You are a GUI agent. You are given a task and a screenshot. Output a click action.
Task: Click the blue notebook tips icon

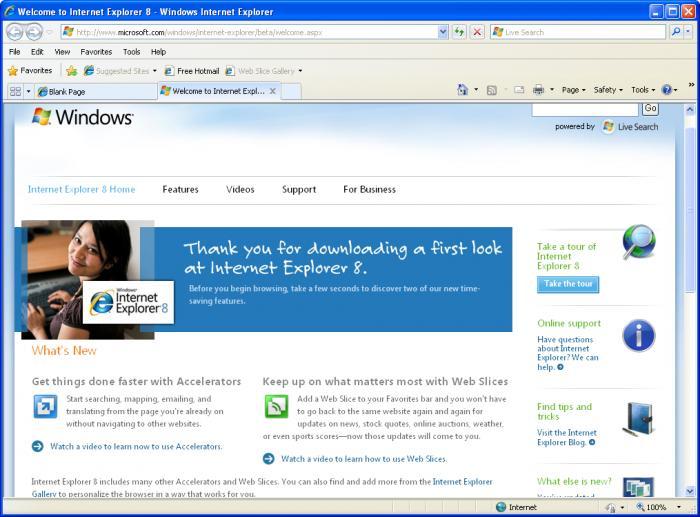click(x=639, y=419)
